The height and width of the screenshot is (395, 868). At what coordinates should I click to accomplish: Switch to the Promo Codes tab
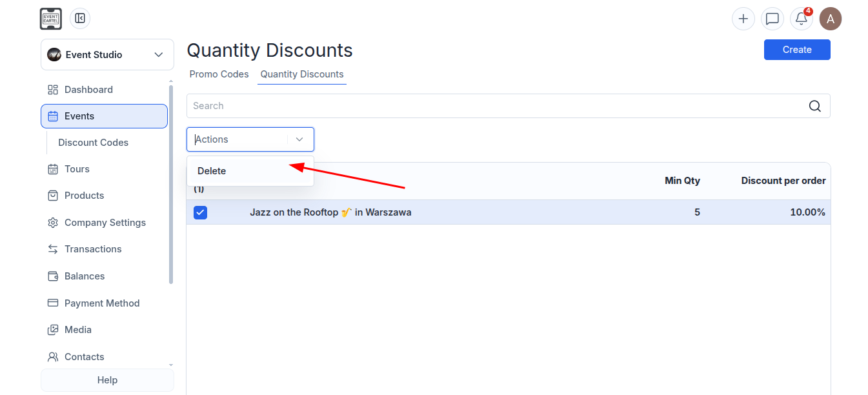219,74
